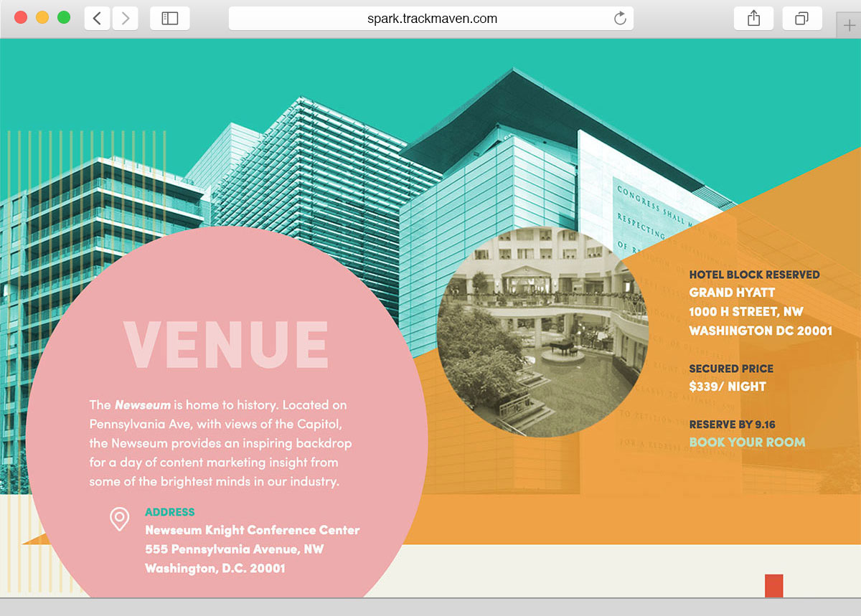Select Newseum Knight Conference Center text
Image resolution: width=861 pixels, height=616 pixels.
253,530
